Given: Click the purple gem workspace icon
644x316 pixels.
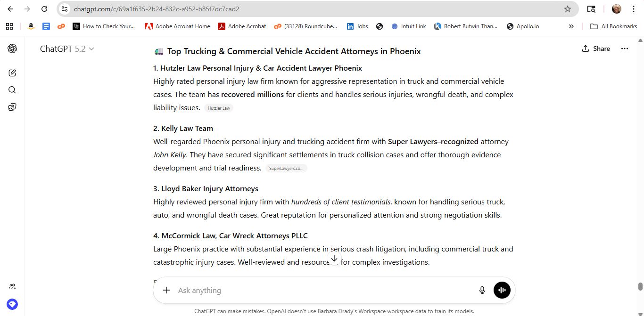Looking at the screenshot, I should pyautogui.click(x=12, y=304).
